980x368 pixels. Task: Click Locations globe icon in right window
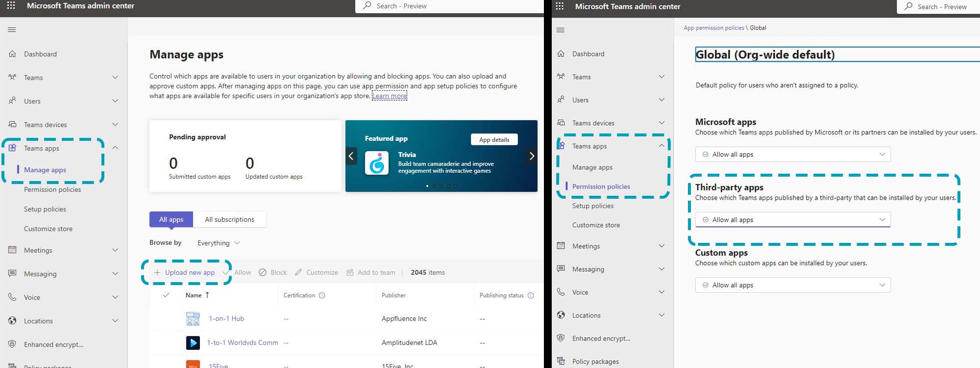561,315
